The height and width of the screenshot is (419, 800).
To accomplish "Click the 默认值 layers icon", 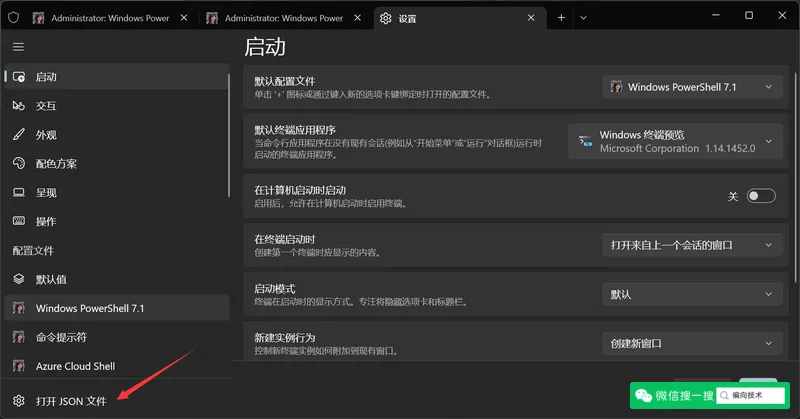I will click(x=19, y=279).
